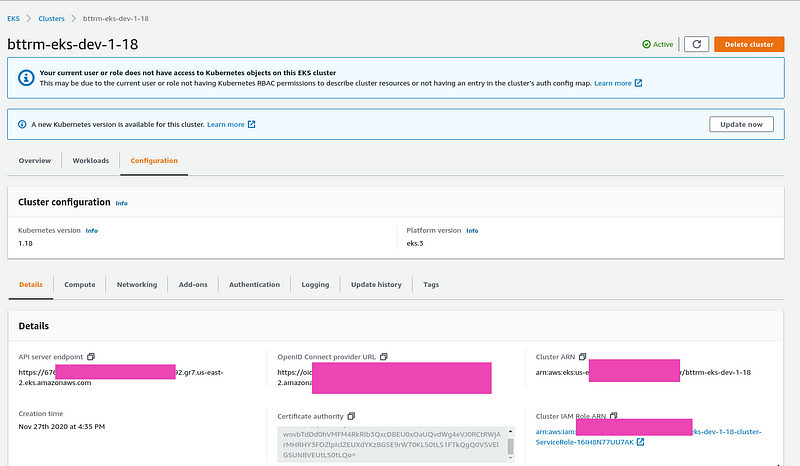
Task: Open Info link beside Platform version
Action: click(472, 231)
